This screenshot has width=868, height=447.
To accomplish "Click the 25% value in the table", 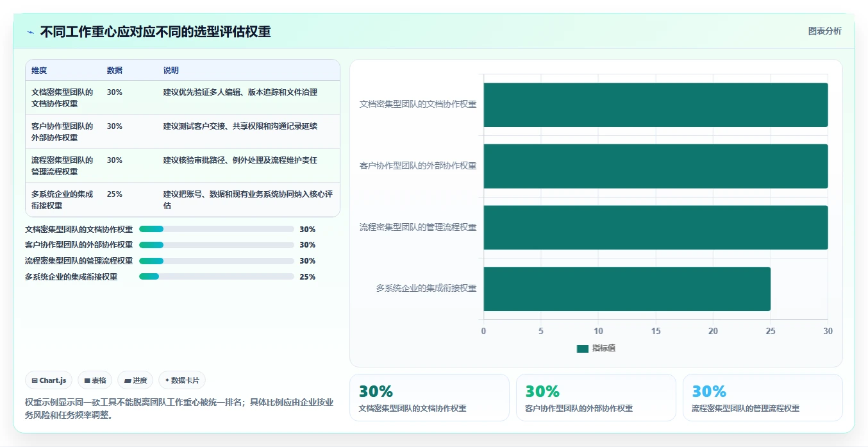I will [x=115, y=194].
